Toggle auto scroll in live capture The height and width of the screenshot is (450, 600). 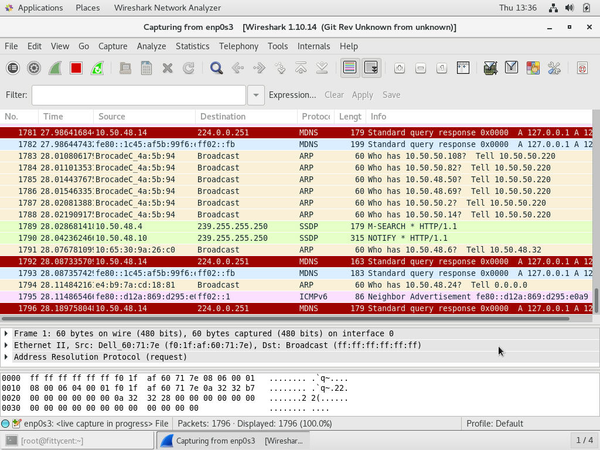point(371,68)
